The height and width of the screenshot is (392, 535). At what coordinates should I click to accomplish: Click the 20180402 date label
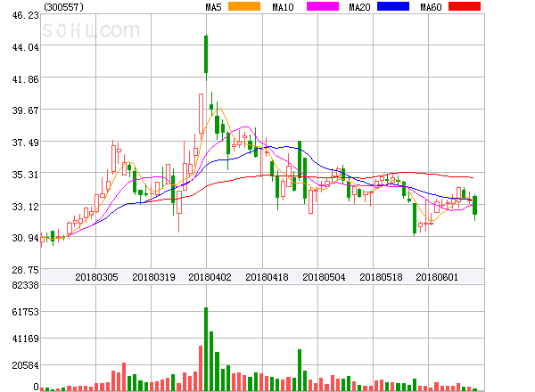[210, 277]
